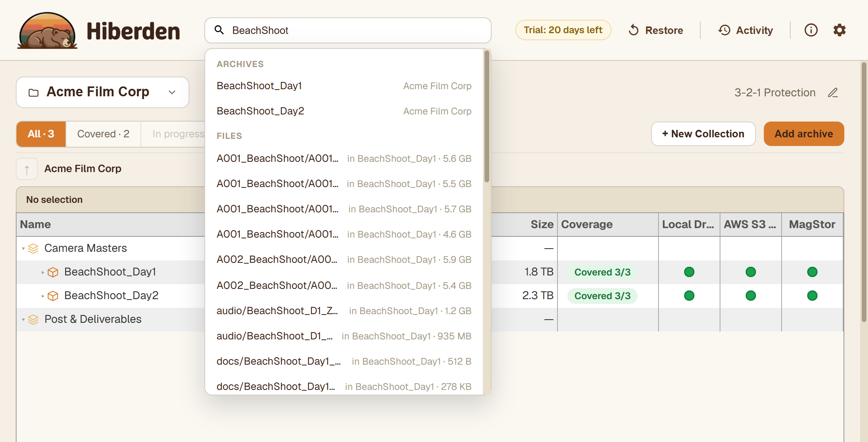Expand BeachShoot_Day1 tree row
Screen dimensions: 868x442
43,272
